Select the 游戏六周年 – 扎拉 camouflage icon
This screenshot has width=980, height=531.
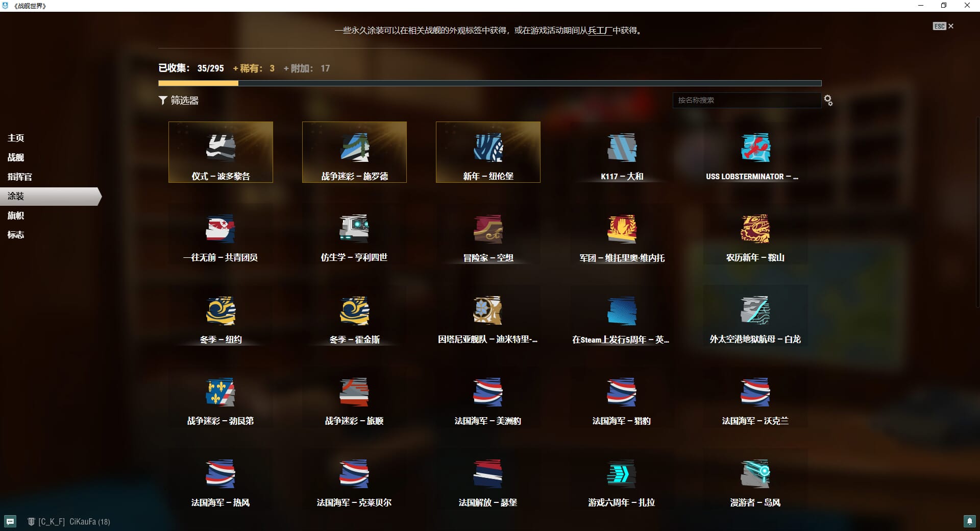point(622,474)
